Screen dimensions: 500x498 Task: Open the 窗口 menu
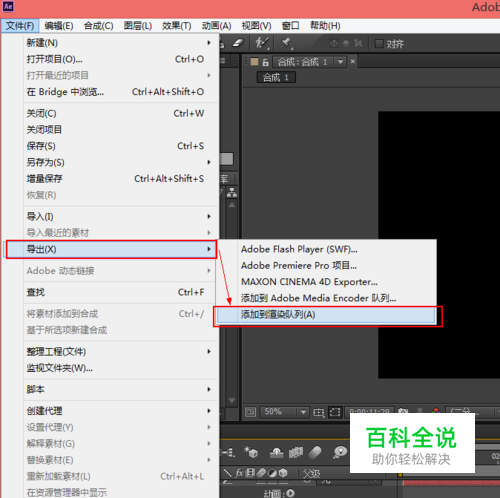click(x=290, y=26)
